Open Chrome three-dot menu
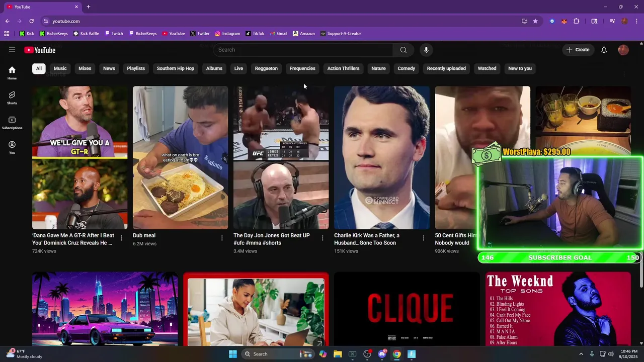Screen dimensions: 644x362 (637, 21)
